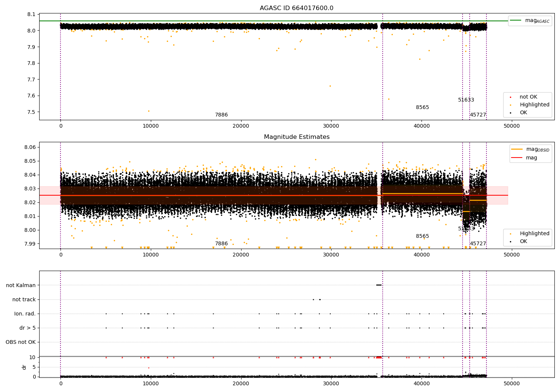The width and height of the screenshot is (560, 392).
Task: Click the obsid label '45727' in the middle panel
Action: 478,244
